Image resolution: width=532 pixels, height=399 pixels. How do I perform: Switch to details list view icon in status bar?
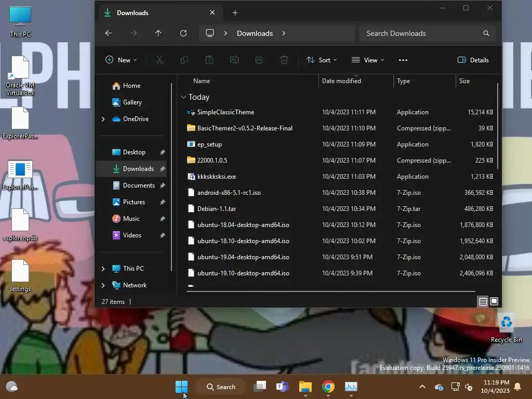pyautogui.click(x=483, y=301)
